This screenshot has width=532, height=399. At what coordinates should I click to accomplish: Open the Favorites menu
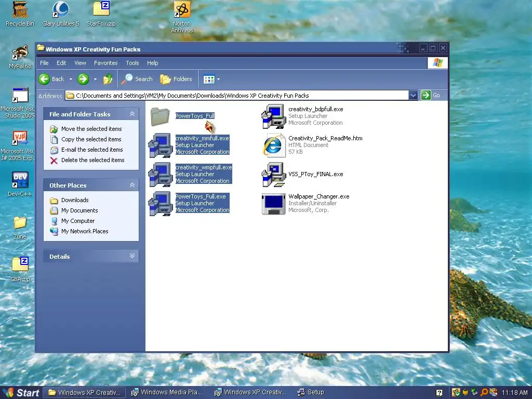pos(106,63)
